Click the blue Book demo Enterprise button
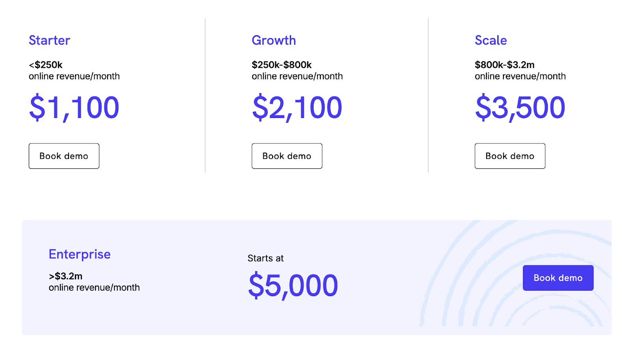 pos(558,278)
